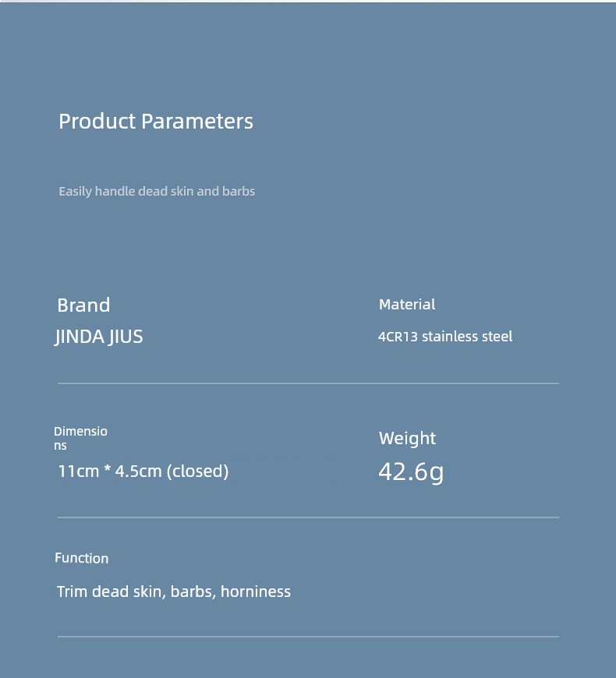616x678 pixels.
Task: Select the JINDA JIUS brand name
Action: tap(99, 337)
